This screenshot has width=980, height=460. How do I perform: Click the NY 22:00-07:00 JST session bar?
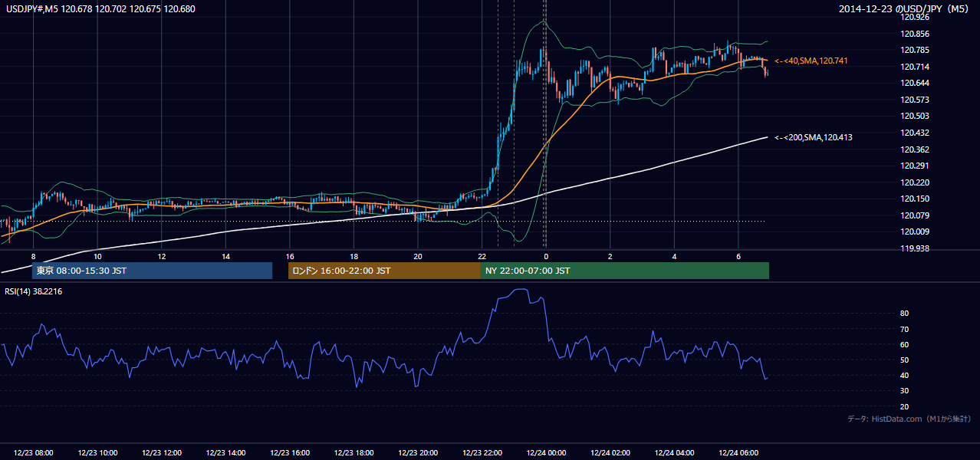(x=625, y=271)
